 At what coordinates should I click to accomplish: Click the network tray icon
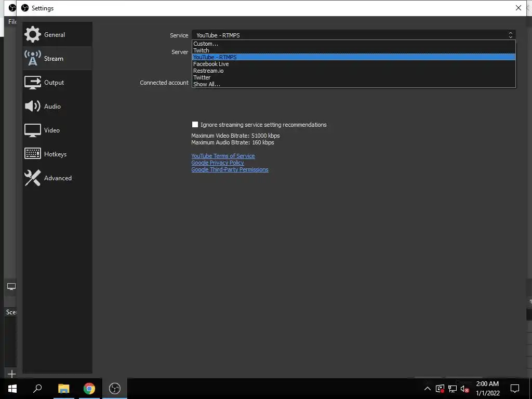click(453, 389)
